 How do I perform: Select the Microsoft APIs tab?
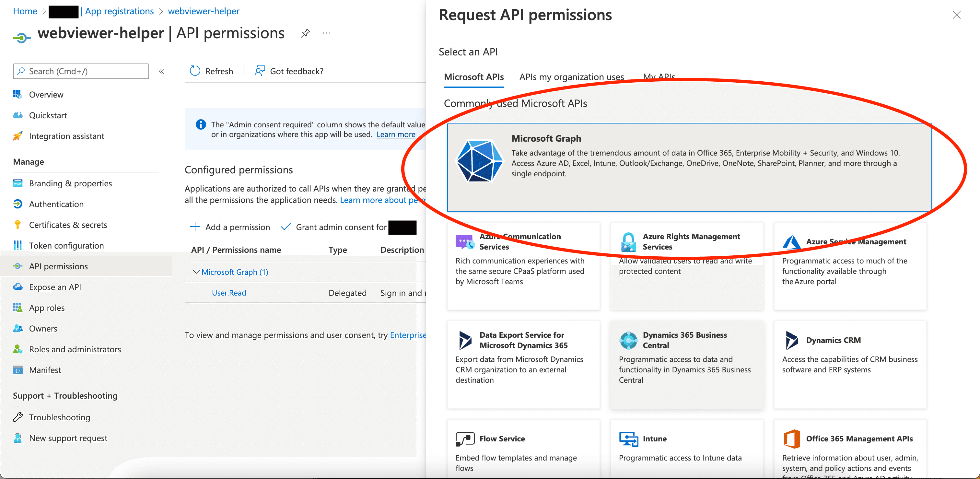tap(474, 77)
